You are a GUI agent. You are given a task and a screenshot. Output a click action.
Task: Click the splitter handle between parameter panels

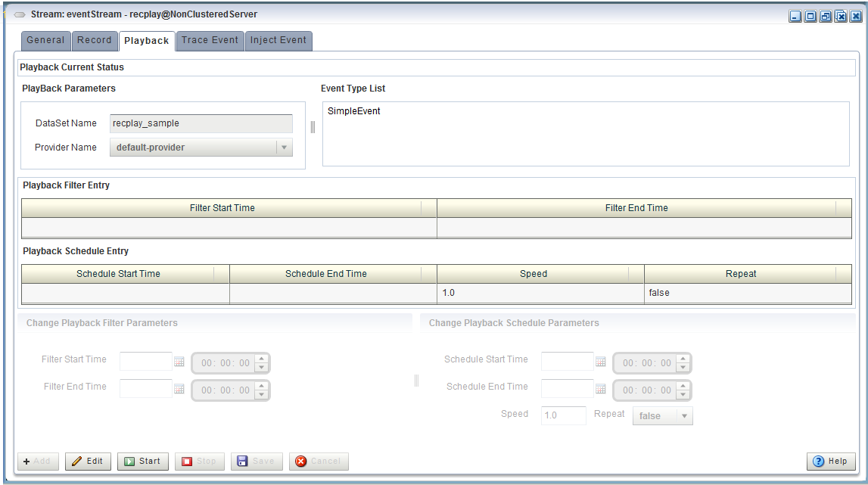pyautogui.click(x=416, y=381)
